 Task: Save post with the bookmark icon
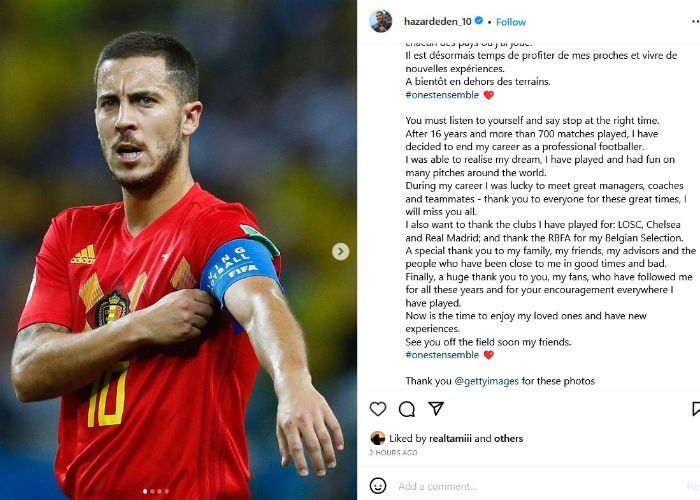pyautogui.click(x=696, y=409)
